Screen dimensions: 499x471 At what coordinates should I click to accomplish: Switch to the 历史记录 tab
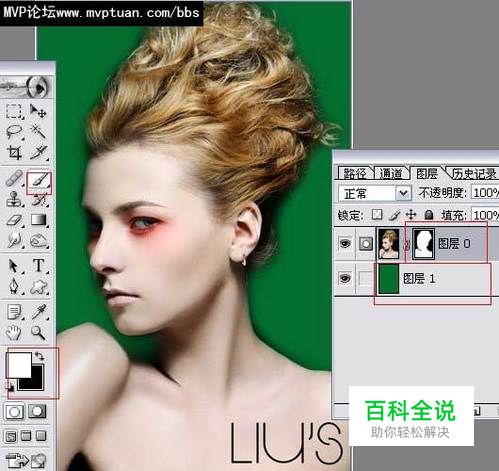point(473,173)
